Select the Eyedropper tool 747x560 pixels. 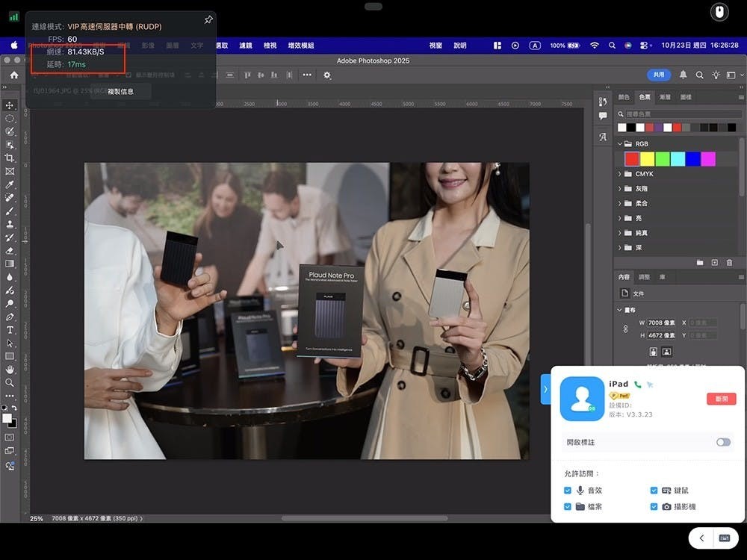(x=10, y=184)
